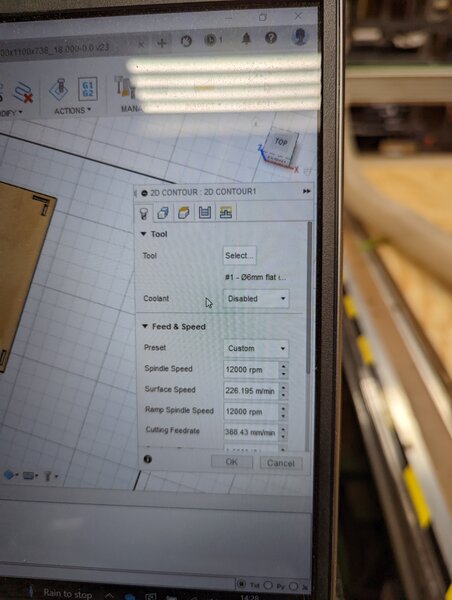Open the Tool tab in 2D Contour dialog
This screenshot has width=452, height=600.
coord(144,213)
